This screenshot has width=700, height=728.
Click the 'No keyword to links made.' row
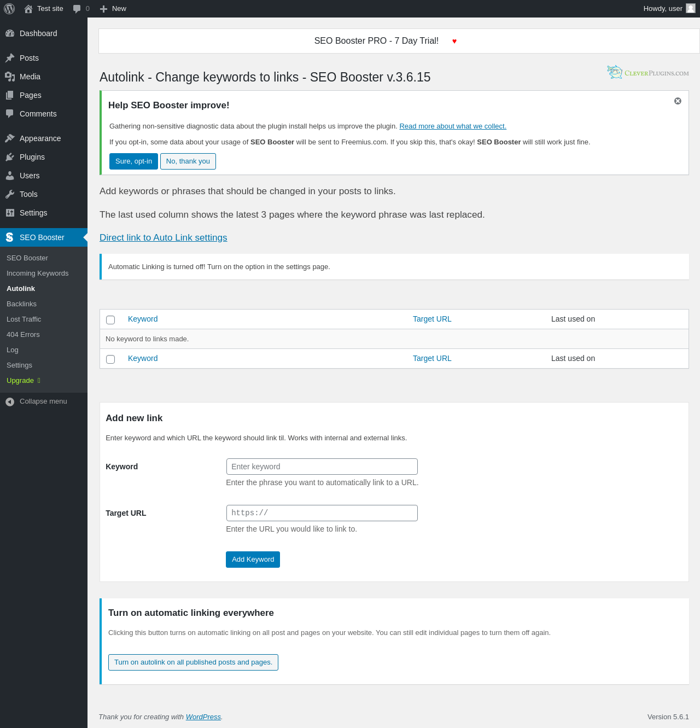[394, 339]
